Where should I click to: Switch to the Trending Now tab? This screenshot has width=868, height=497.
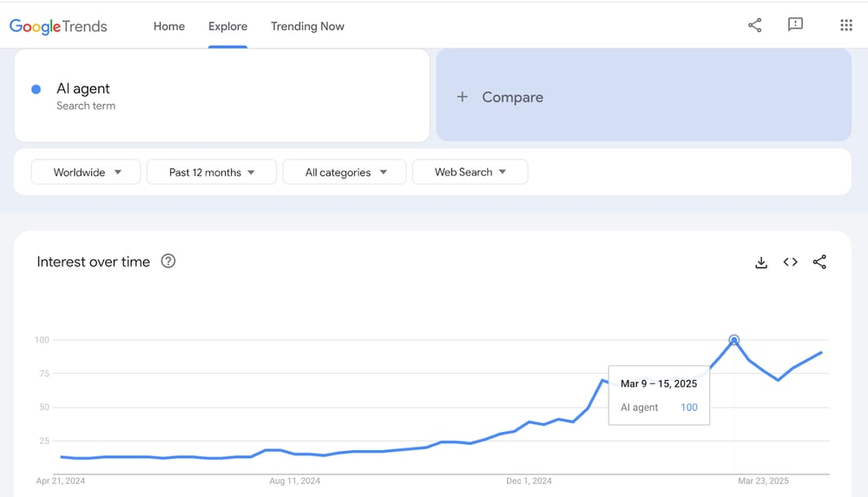click(x=307, y=26)
